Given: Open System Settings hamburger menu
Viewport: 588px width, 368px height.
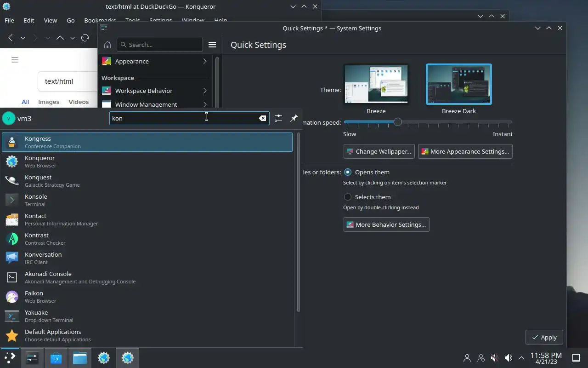Looking at the screenshot, I should [x=212, y=45].
